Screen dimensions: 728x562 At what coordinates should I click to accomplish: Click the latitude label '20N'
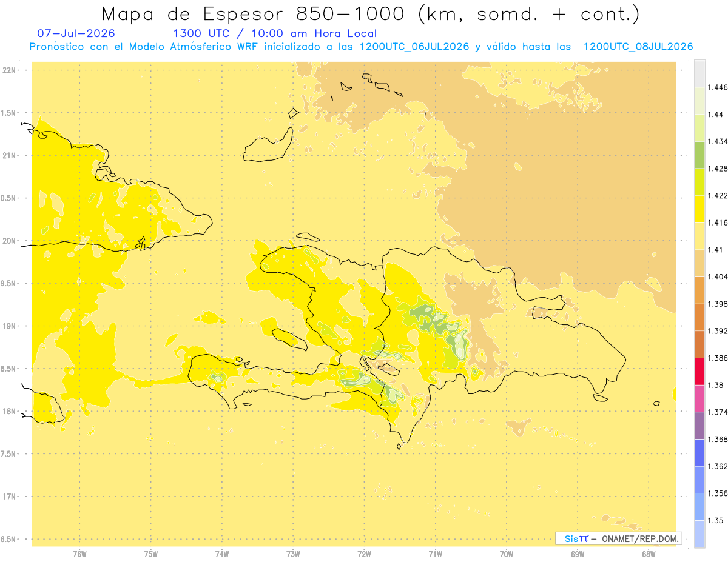click(8, 241)
